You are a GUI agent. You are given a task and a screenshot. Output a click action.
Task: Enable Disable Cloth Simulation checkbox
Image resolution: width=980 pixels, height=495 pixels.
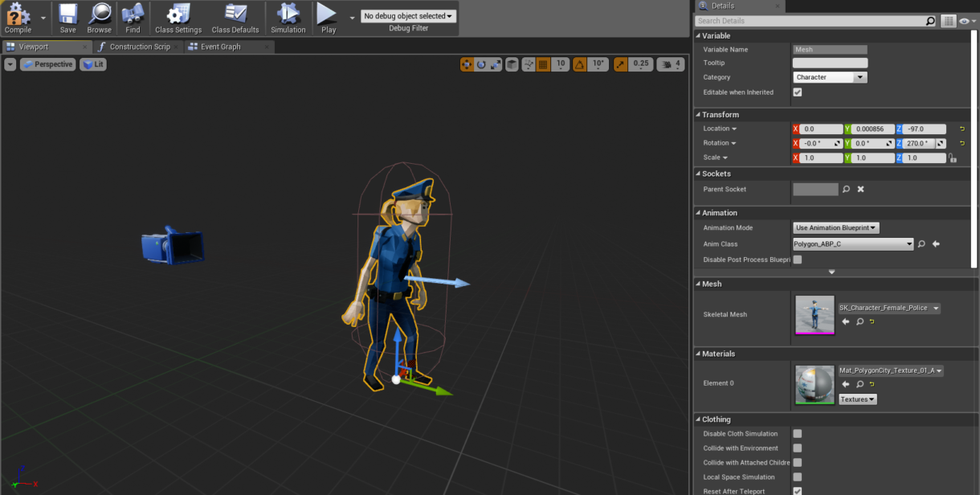click(797, 433)
